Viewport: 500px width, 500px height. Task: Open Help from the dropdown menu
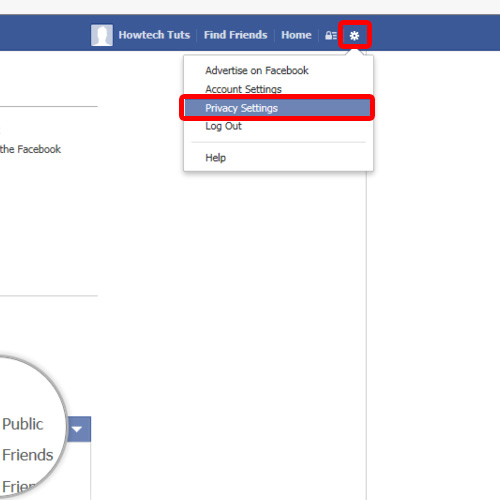pyautogui.click(x=215, y=158)
